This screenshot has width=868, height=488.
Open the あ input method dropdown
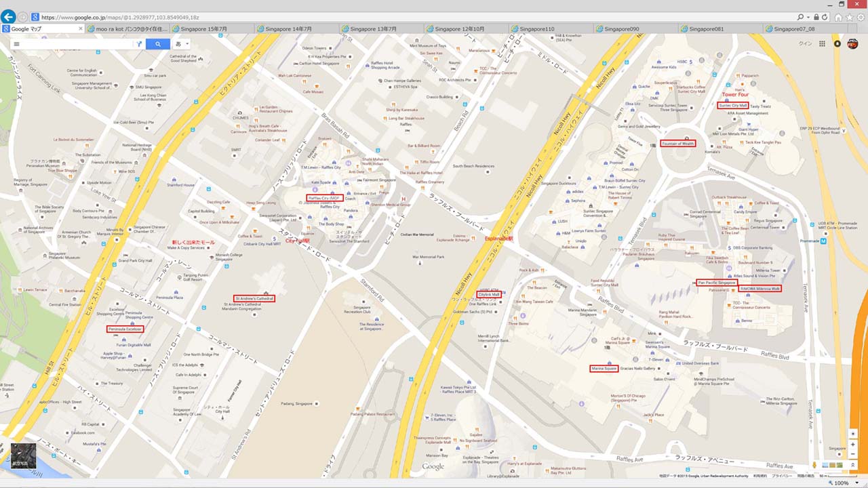182,44
